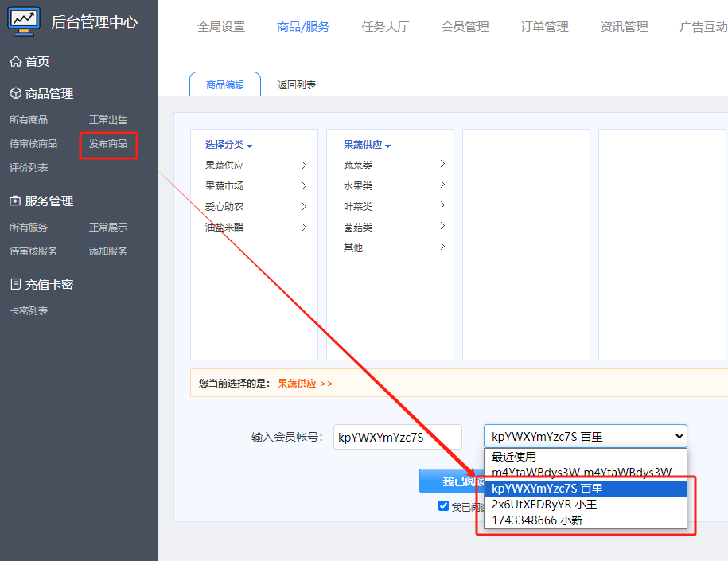The image size is (728, 561).
Task: Choose m4YtaWBdys3W option in dropdown
Action: pos(585,473)
